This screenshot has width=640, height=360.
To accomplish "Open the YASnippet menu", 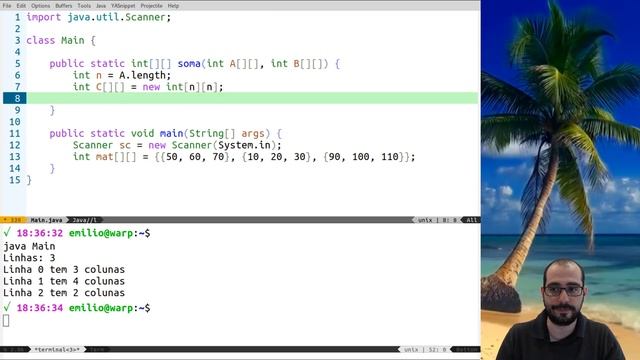I will coord(123,6).
